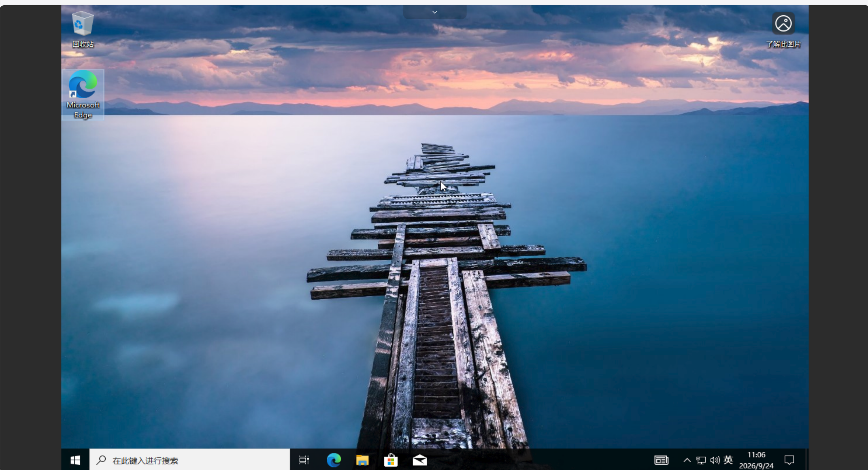Show hidden system tray icons

687,460
